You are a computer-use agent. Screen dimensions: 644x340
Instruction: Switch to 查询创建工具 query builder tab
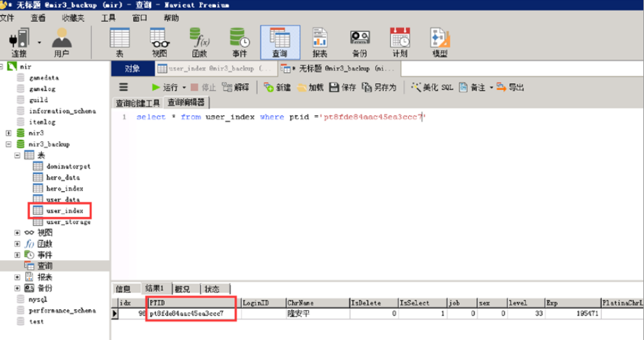(x=137, y=102)
